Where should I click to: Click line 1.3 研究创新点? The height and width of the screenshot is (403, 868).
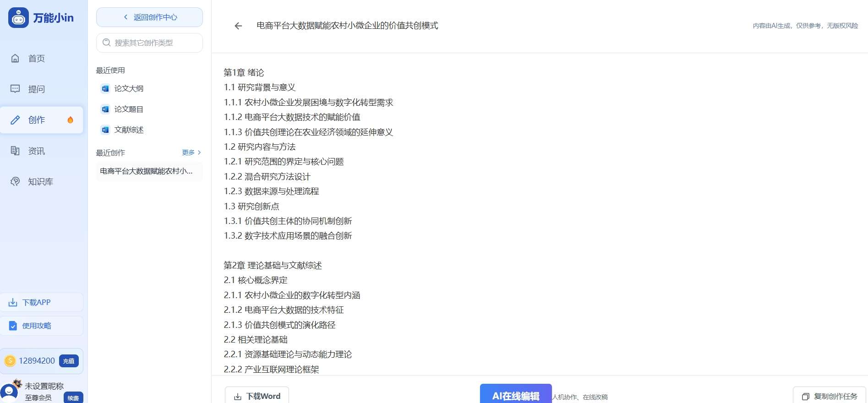pyautogui.click(x=251, y=206)
